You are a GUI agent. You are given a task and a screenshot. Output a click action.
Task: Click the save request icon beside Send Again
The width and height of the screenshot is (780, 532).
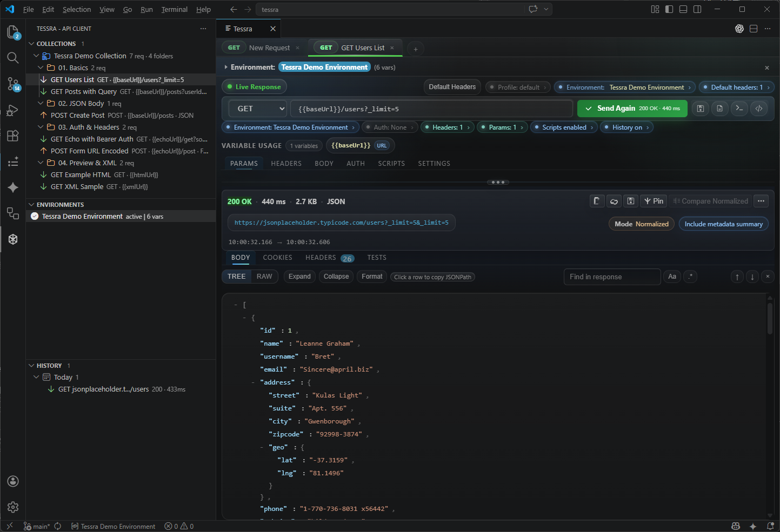click(701, 109)
